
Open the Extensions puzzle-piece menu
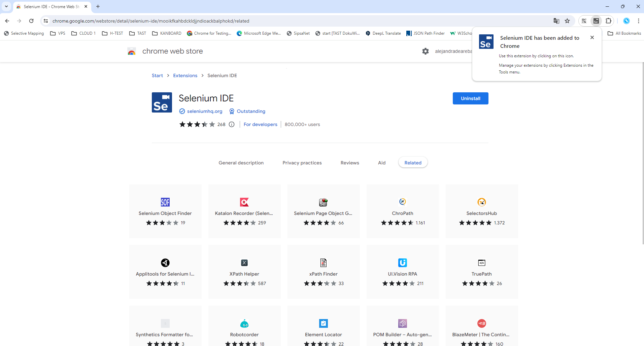[x=608, y=21]
